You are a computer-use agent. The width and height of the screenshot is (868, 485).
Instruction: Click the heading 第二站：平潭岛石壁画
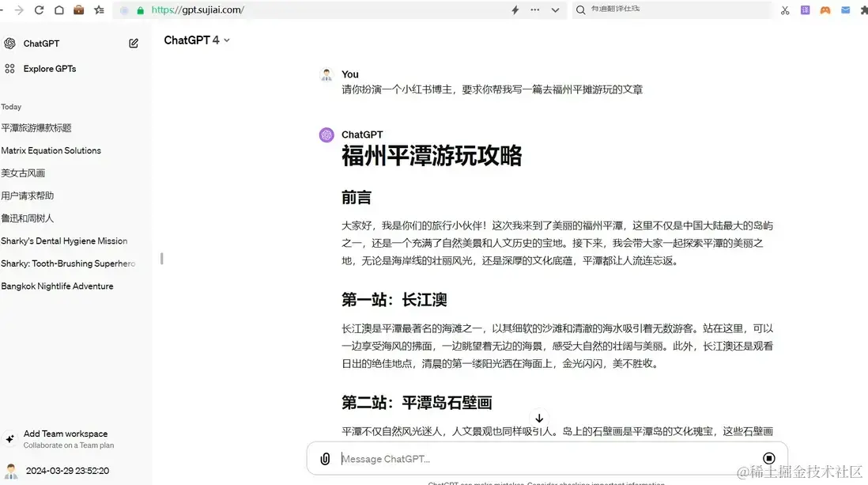(x=417, y=403)
